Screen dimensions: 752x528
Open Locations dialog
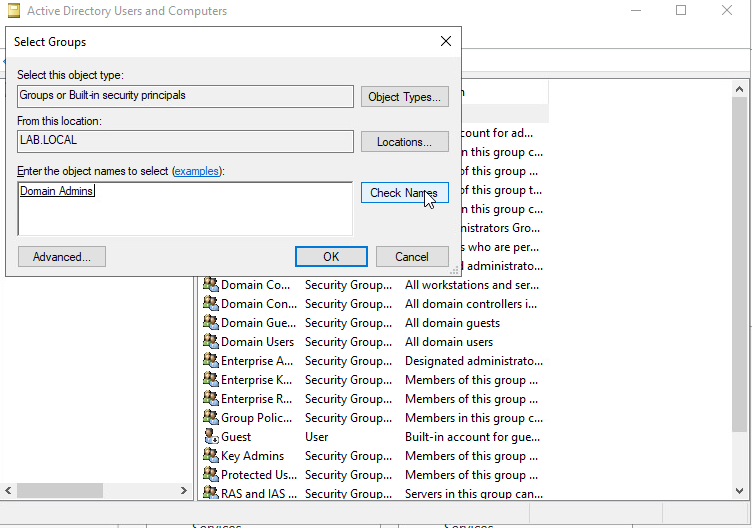pos(404,142)
